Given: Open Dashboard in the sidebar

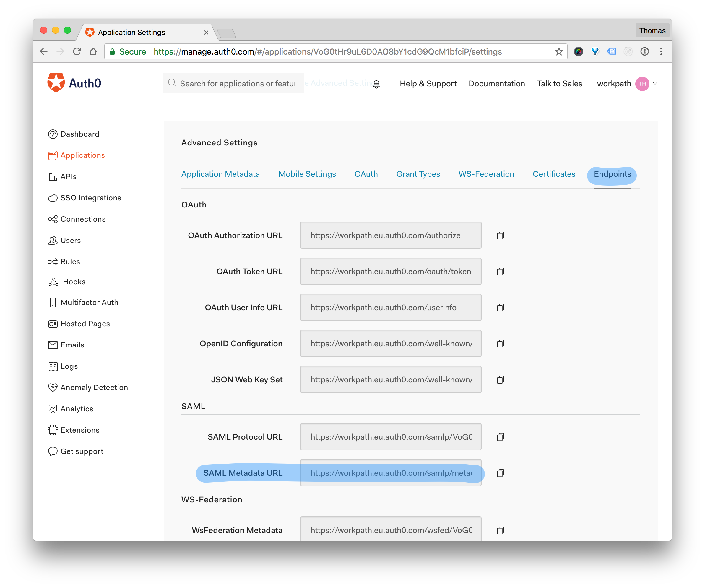Looking at the screenshot, I should 74,134.
